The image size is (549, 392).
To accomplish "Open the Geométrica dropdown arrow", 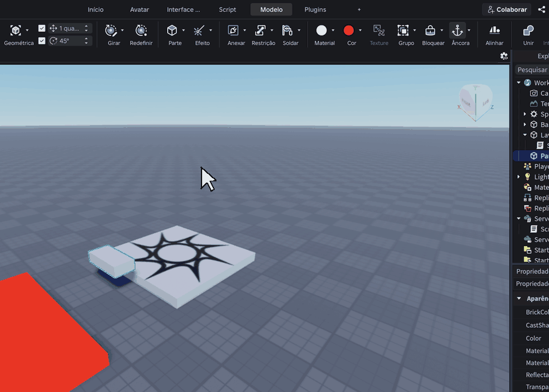I will pos(27,31).
